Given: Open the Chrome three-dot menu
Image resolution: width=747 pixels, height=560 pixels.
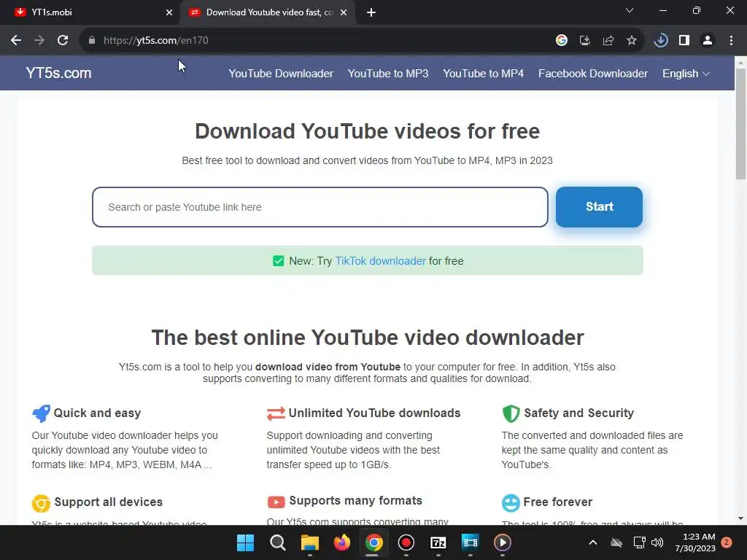Looking at the screenshot, I should [x=731, y=41].
